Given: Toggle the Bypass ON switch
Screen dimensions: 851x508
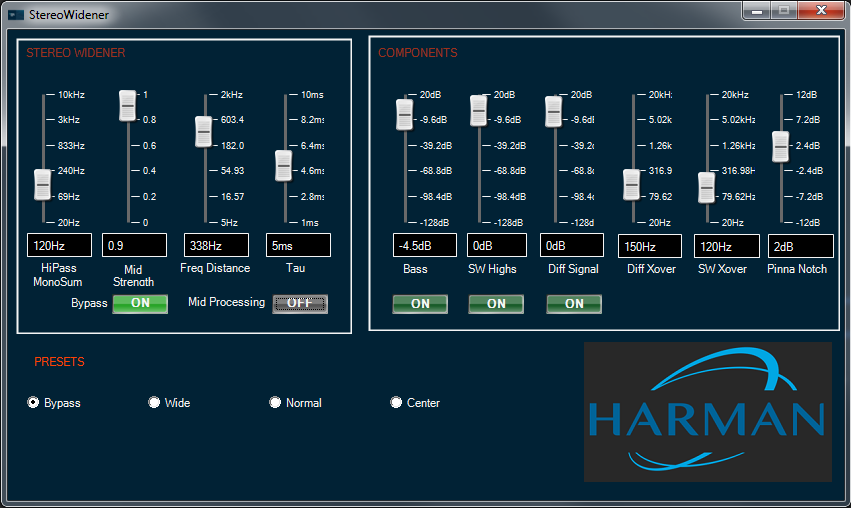Looking at the screenshot, I should [x=140, y=303].
